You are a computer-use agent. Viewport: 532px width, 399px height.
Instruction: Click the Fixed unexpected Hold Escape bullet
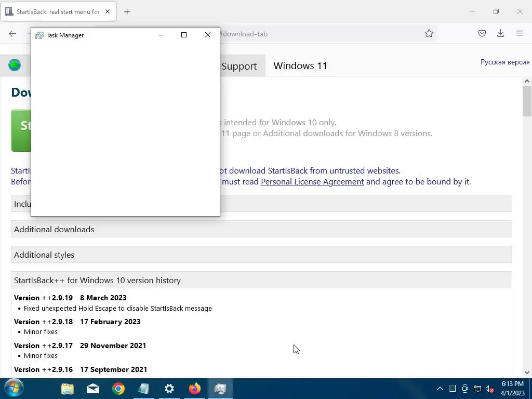pos(118,308)
